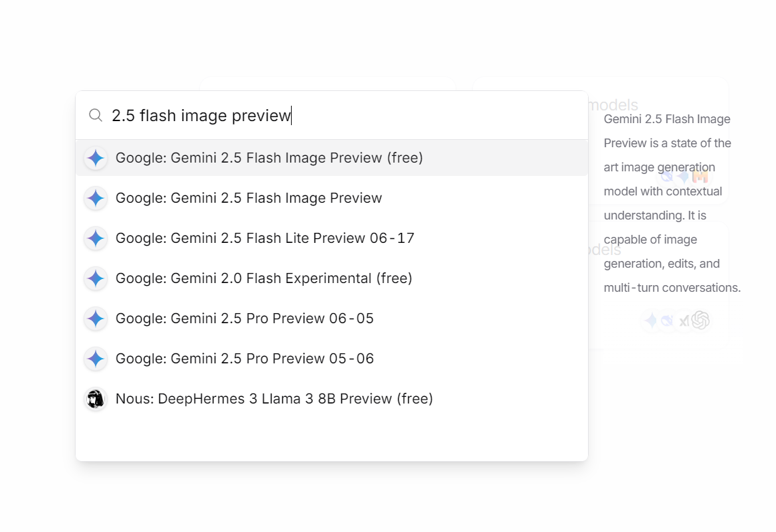The height and width of the screenshot is (532, 776).
Task: Click Gemini icon beside Flash Lite Preview 06-17
Action: (96, 238)
